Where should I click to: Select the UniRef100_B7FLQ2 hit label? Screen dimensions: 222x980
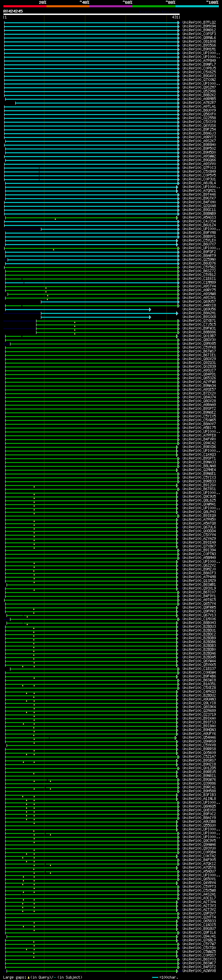[x=199, y=23]
